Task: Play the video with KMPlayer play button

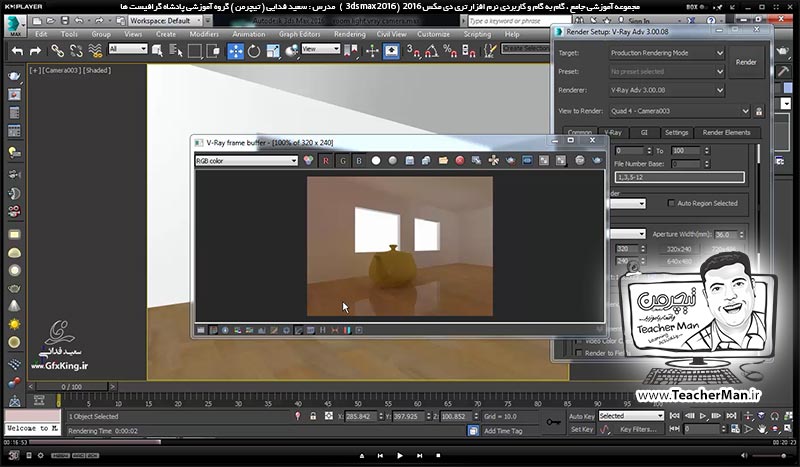Action: (x=400, y=456)
